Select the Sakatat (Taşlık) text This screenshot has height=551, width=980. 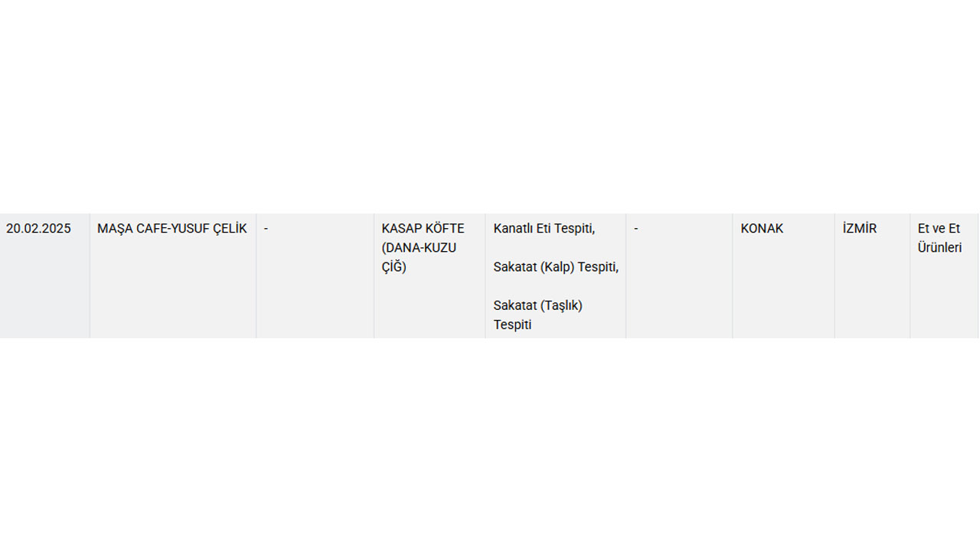pos(537,305)
